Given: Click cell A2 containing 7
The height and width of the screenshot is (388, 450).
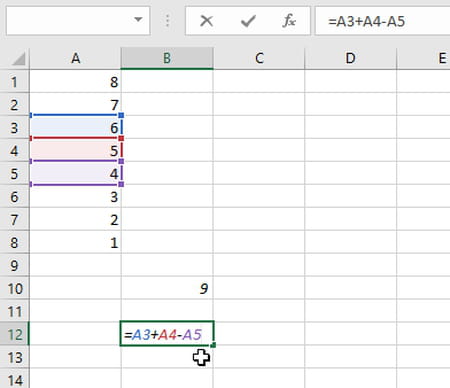Looking at the screenshot, I should point(75,105).
